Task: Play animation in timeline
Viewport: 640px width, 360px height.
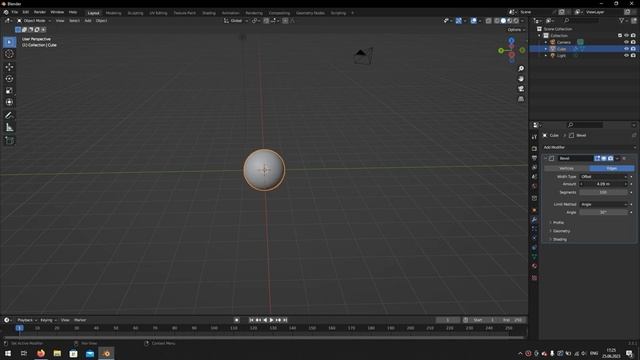Action: coord(271,320)
